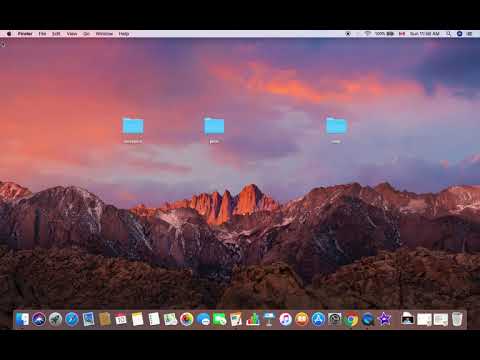Open the Go menu
The height and width of the screenshot is (360, 480).
[87, 34]
